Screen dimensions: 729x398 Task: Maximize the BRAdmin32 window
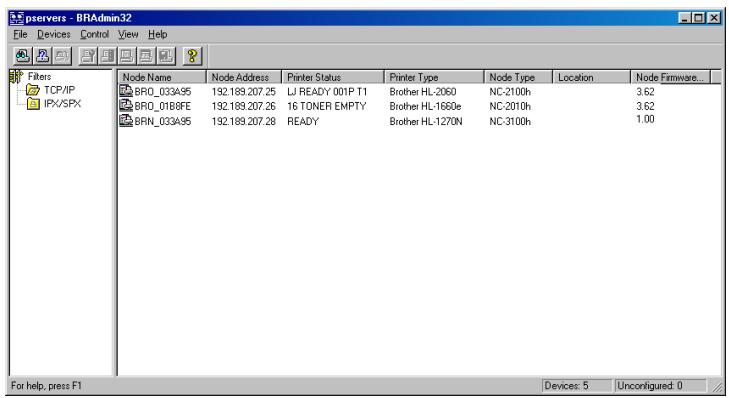click(x=699, y=18)
